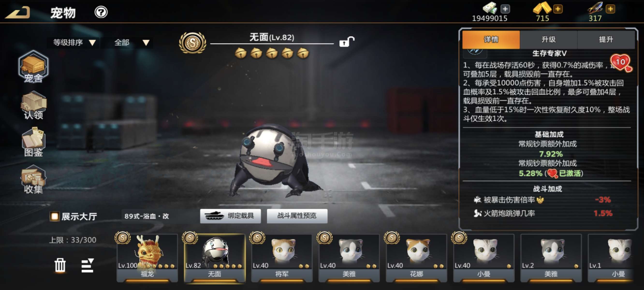Expand the 等级排序 sort dropdown

pyautogui.click(x=74, y=43)
